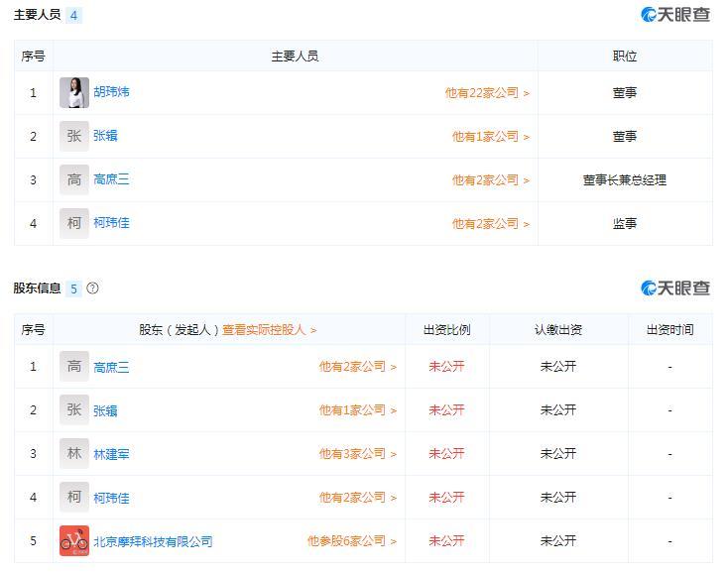728x575 pixels.
Task: Click the 北京摩拜科技有限公司 bicycle logo icon
Action: [74, 541]
